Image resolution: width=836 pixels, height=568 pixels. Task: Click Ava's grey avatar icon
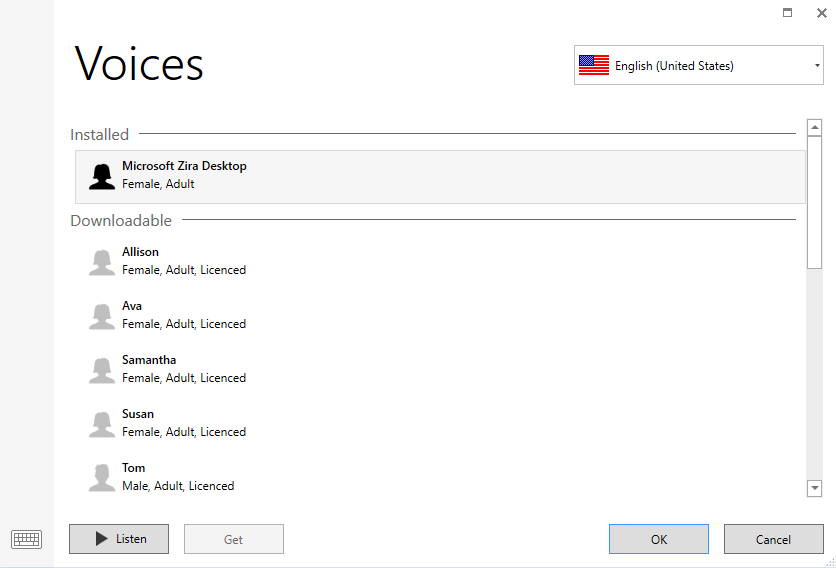click(102, 316)
